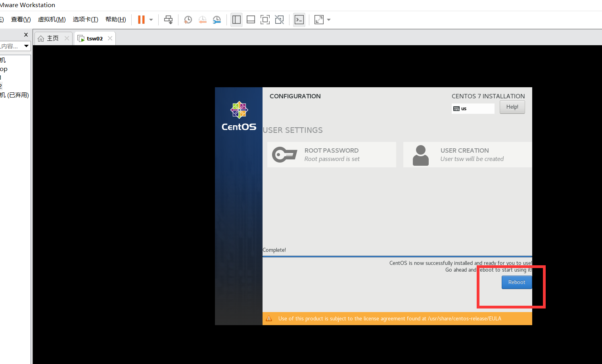Click the CentOS logo
This screenshot has height=364, width=602.
(x=239, y=116)
